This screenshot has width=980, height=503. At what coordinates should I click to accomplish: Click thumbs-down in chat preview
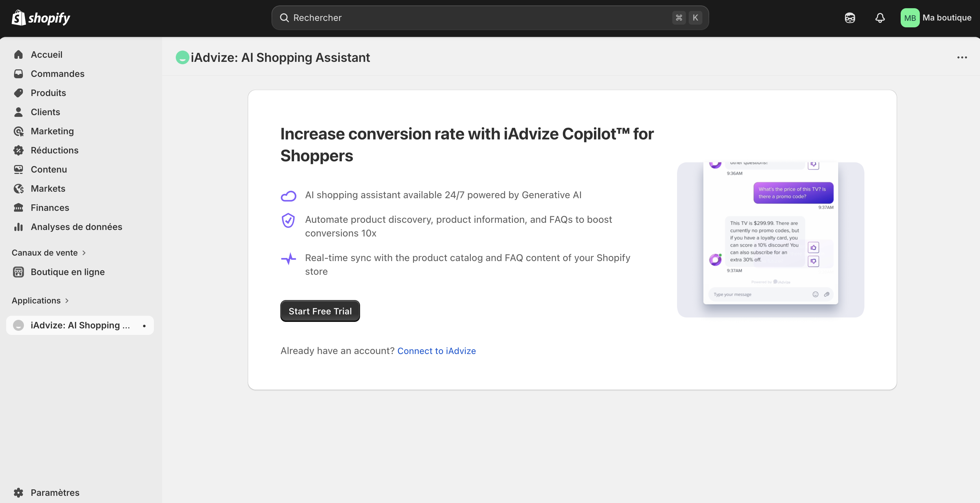pyautogui.click(x=813, y=261)
